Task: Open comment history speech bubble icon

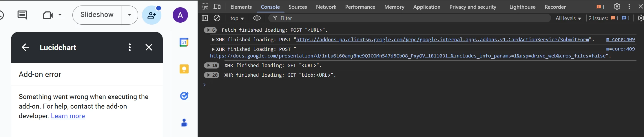Action: click(22, 15)
